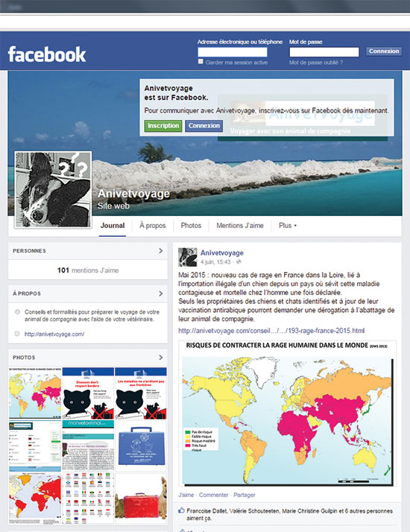
Task: Click the Valérie Schouteeten name
Action: tap(254, 510)
